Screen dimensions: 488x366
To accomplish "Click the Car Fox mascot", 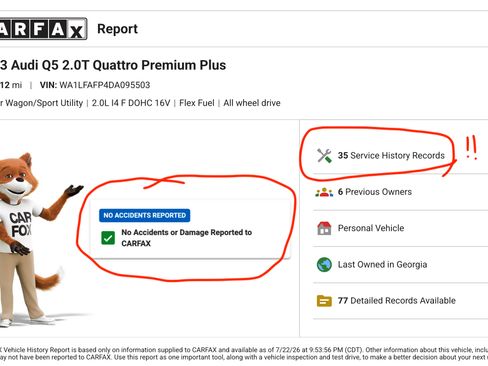I will tap(32, 238).
